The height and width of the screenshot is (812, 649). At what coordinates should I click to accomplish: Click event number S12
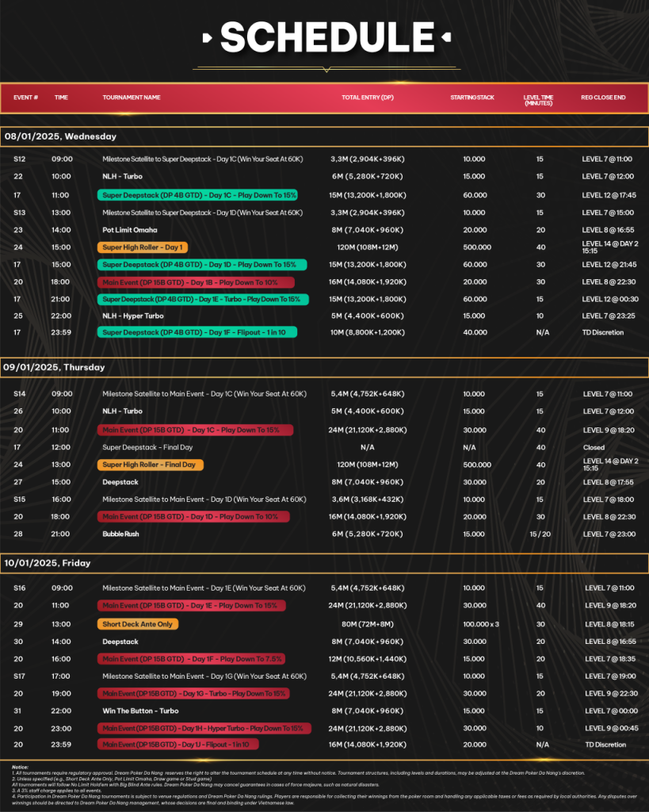[x=19, y=159]
